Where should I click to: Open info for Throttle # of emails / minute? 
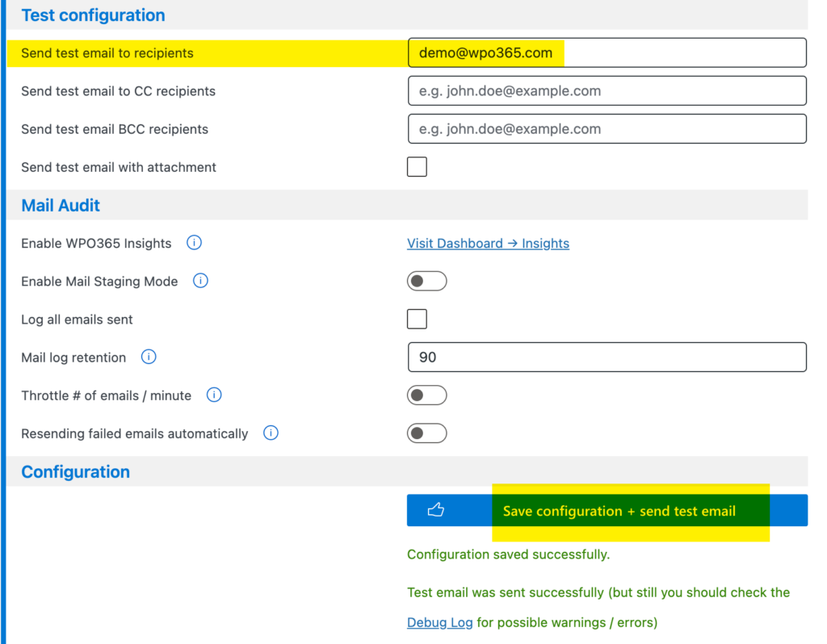(213, 395)
